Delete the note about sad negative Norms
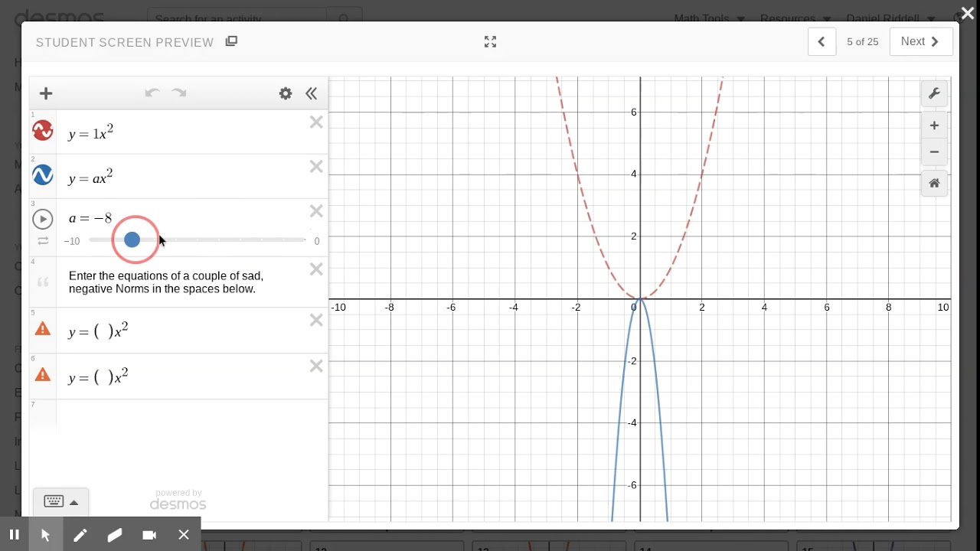This screenshot has width=980, height=551. (x=316, y=269)
